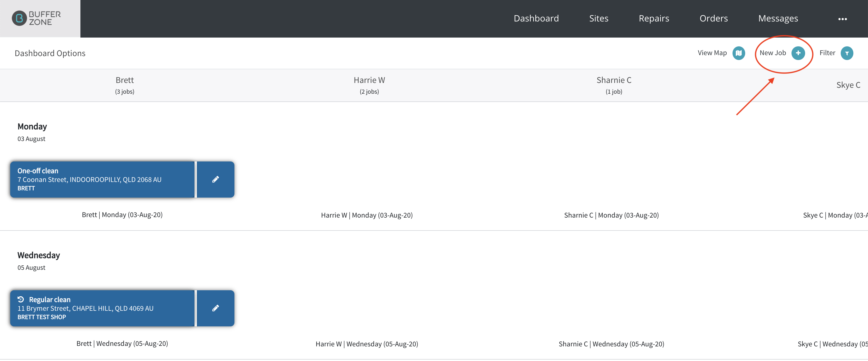
Task: Select the Harrie W column header
Action: click(x=369, y=85)
